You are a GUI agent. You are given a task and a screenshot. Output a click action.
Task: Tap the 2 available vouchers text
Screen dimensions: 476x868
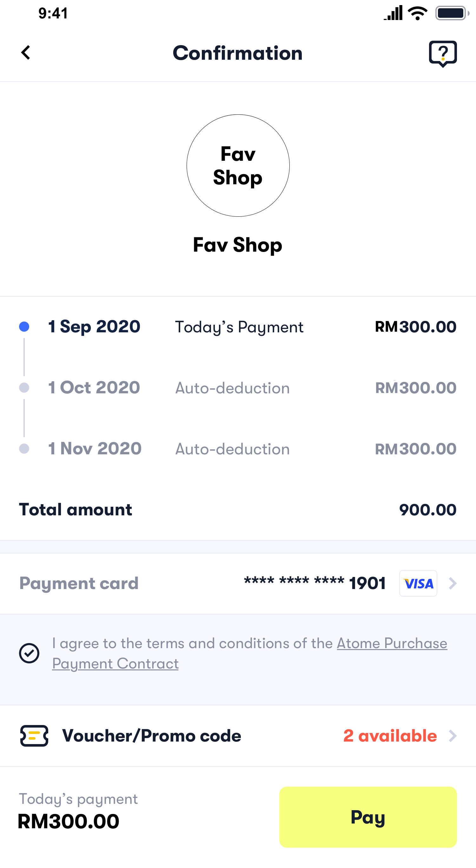click(x=390, y=736)
